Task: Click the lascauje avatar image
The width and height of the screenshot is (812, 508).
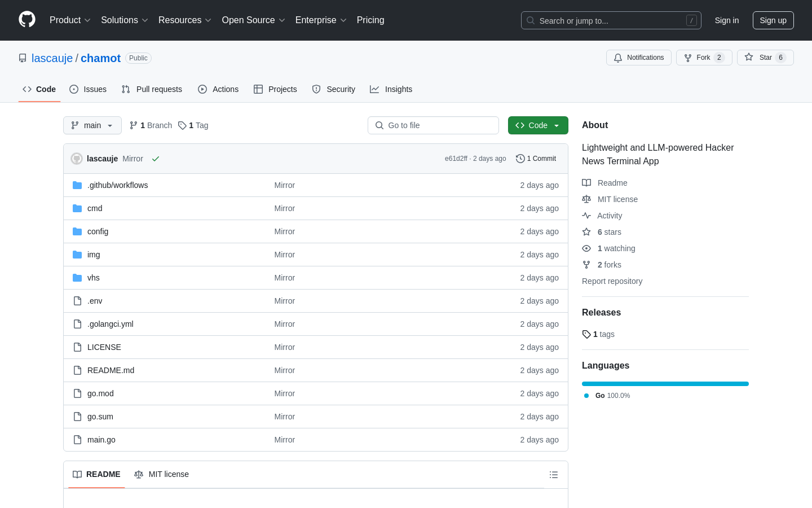Action: [x=77, y=159]
